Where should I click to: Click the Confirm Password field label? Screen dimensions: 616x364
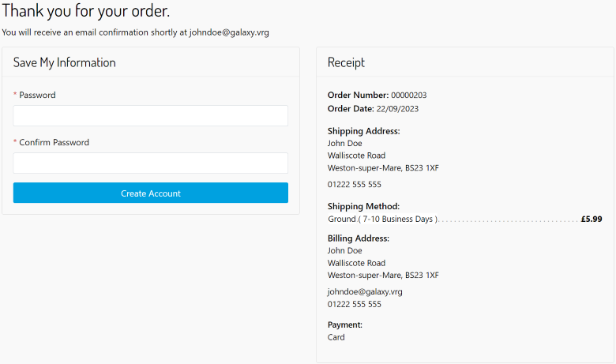[54, 143]
